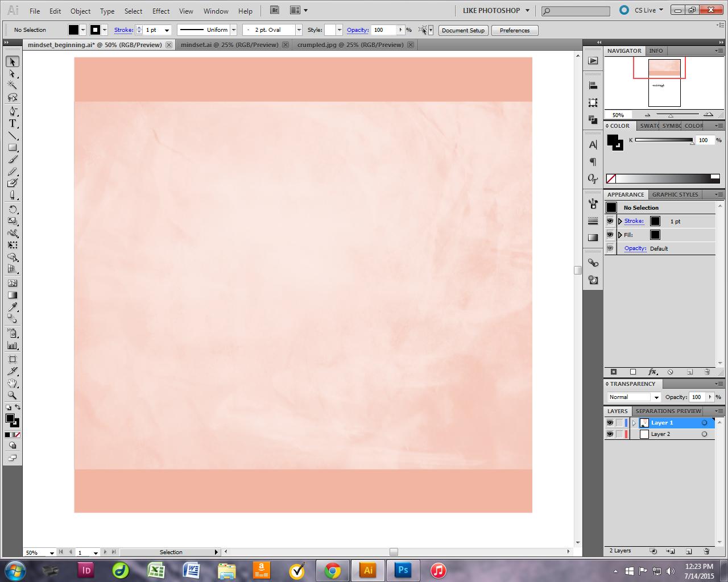The image size is (728, 582).
Task: Switch to Graphic Styles tab
Action: pos(675,194)
